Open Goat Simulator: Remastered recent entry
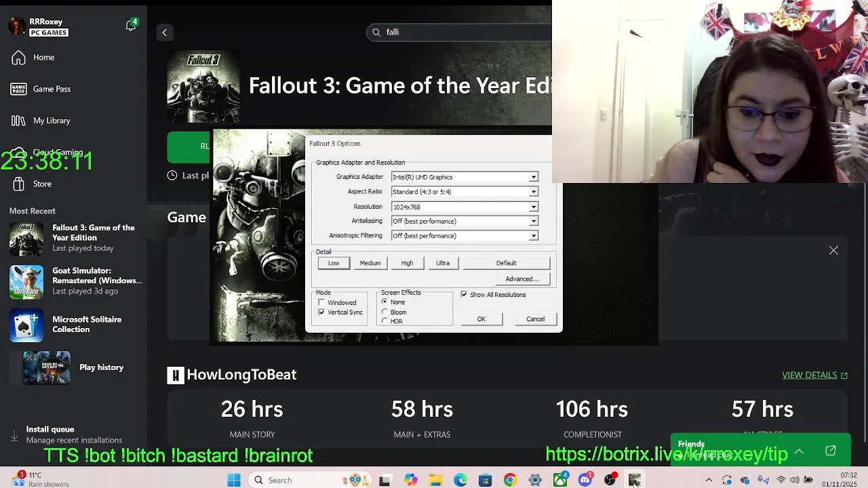The height and width of the screenshot is (488, 868). pyautogui.click(x=73, y=281)
